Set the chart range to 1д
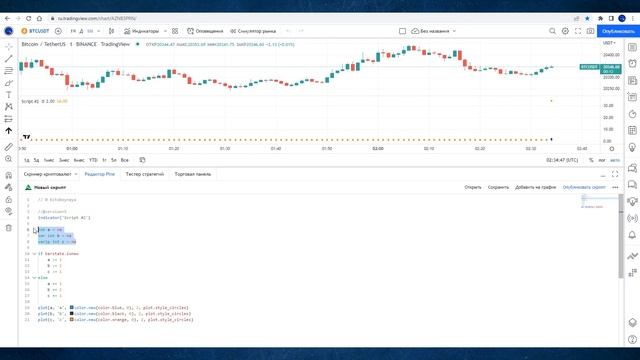The width and height of the screenshot is (640, 360). click(x=27, y=160)
